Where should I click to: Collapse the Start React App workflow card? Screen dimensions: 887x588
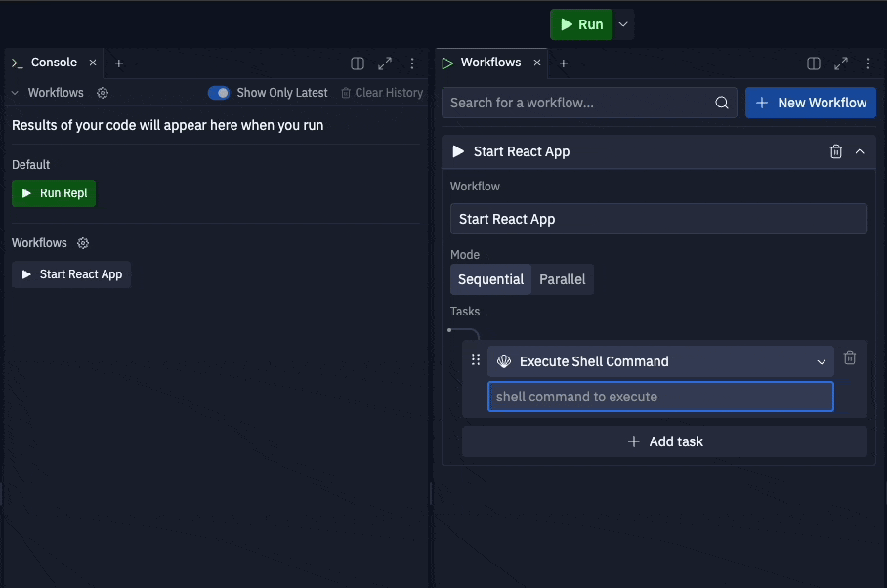[x=860, y=151]
